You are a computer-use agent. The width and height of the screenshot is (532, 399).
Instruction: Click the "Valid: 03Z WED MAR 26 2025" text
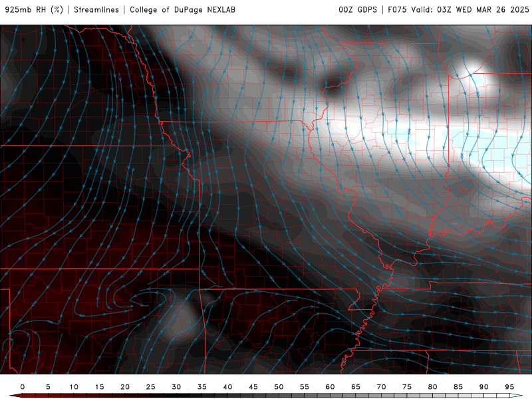click(x=470, y=10)
